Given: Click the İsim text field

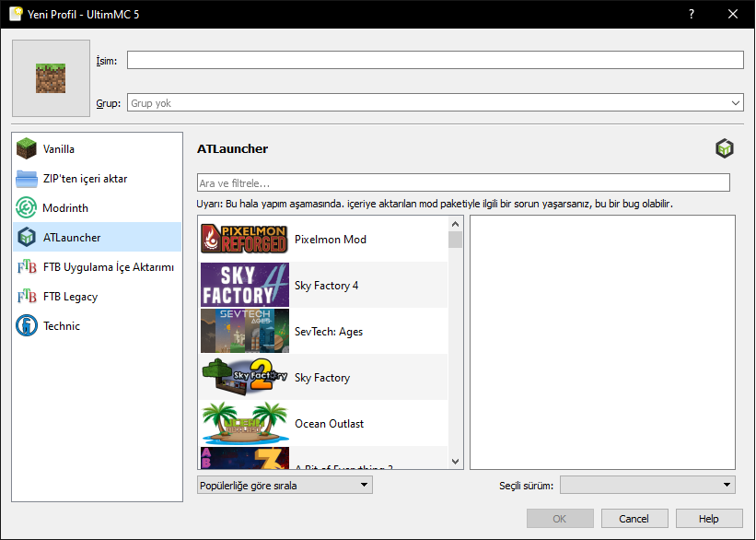Looking at the screenshot, I should tap(436, 60).
